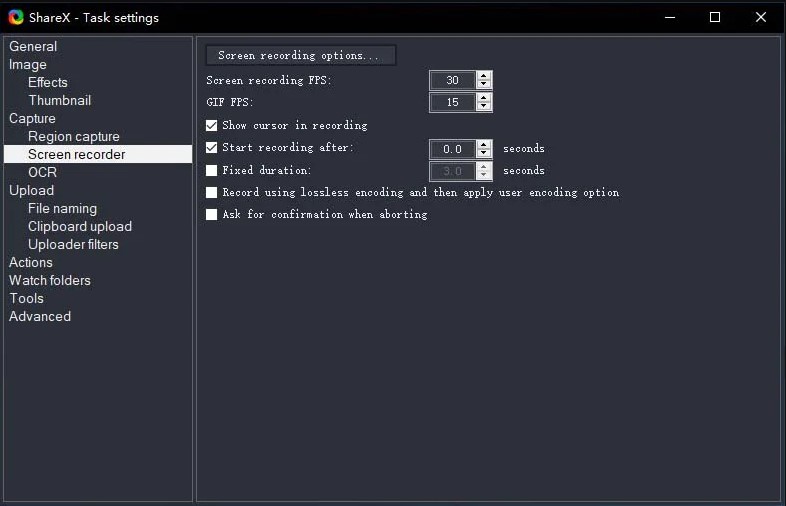
Task: Click the GIF FPS value field
Action: tap(452, 102)
